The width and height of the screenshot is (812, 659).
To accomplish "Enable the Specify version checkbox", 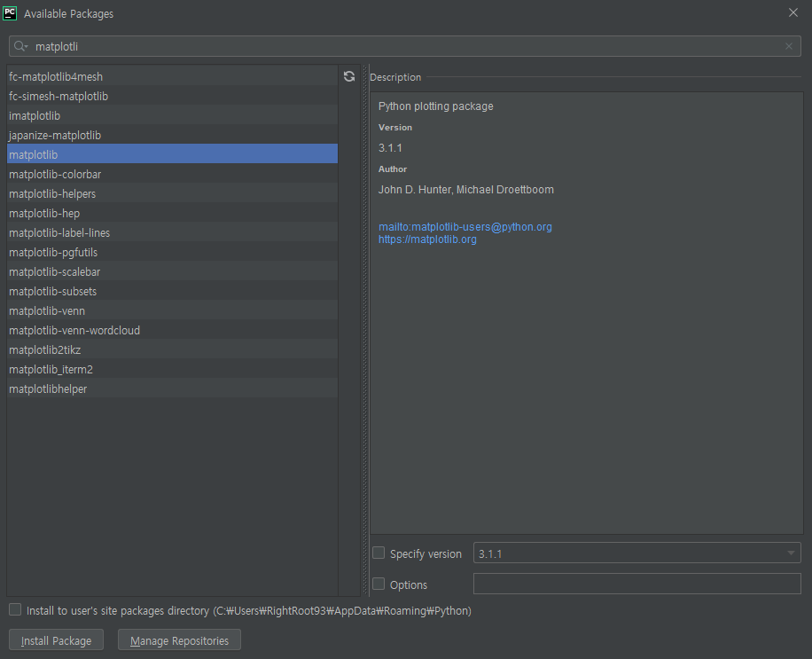I will (x=379, y=553).
